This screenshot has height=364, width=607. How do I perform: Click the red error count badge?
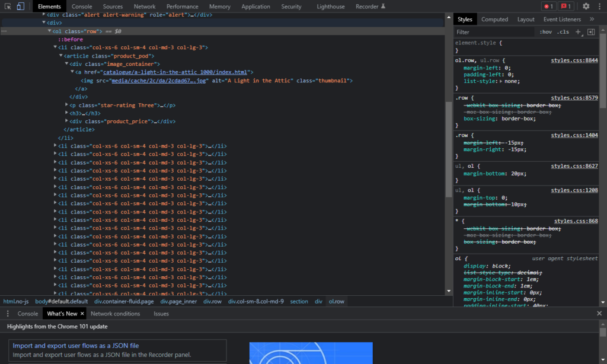point(548,7)
